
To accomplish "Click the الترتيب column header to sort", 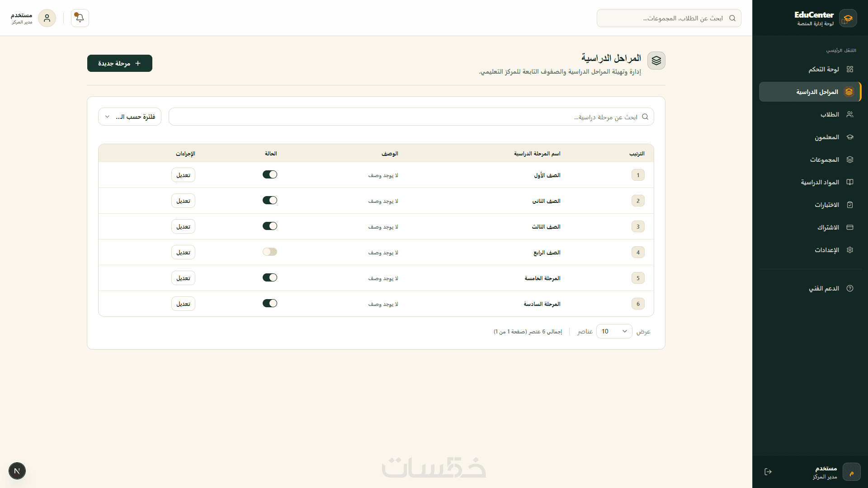I will (x=637, y=154).
